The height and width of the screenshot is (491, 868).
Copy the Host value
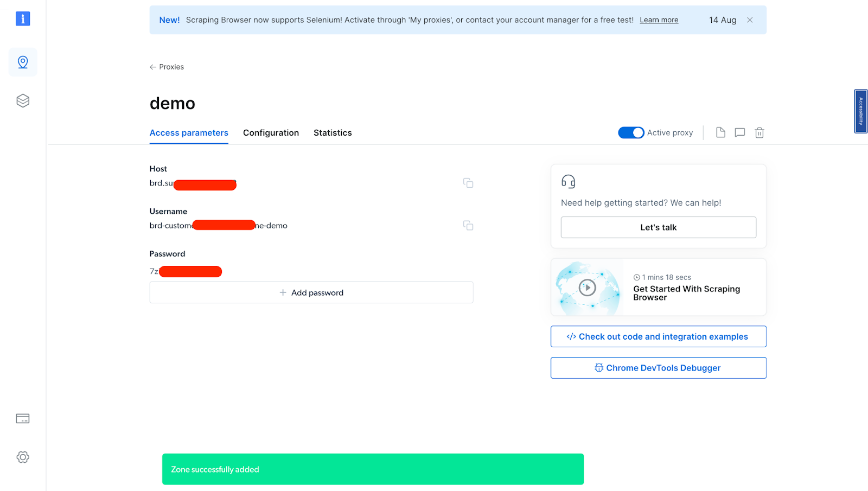pos(468,183)
